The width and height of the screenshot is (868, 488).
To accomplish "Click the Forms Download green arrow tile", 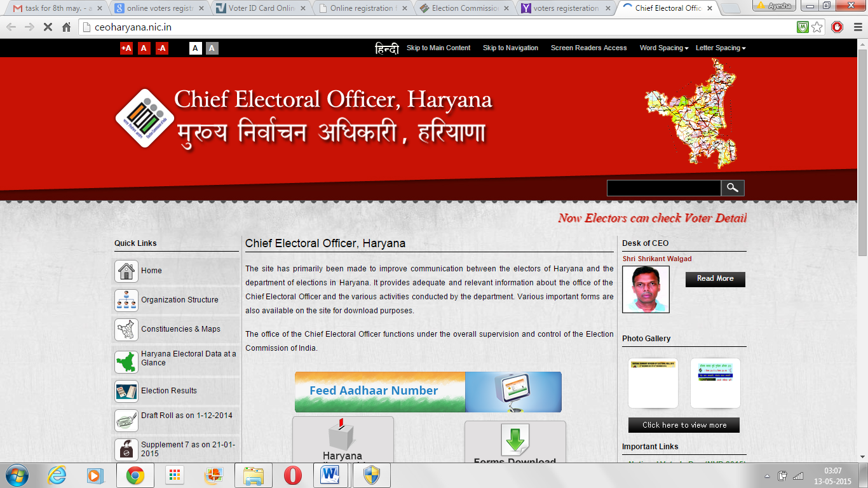I will (515, 442).
